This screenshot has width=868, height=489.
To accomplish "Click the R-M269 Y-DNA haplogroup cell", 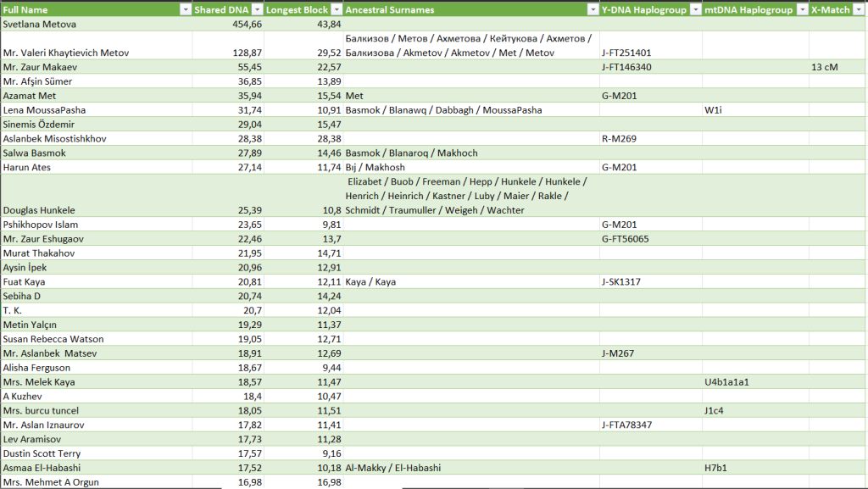I will [x=619, y=139].
